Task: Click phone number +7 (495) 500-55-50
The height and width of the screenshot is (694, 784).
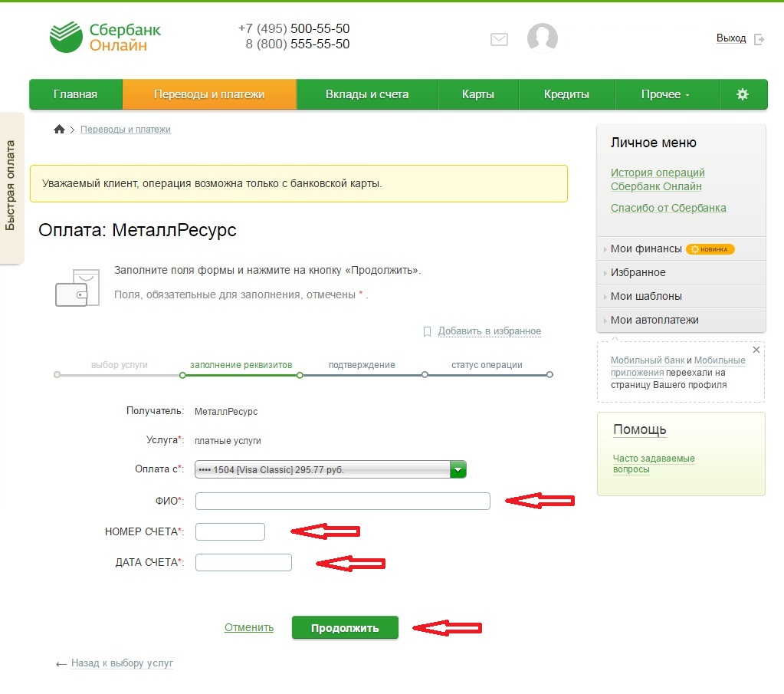Action: pos(294,28)
